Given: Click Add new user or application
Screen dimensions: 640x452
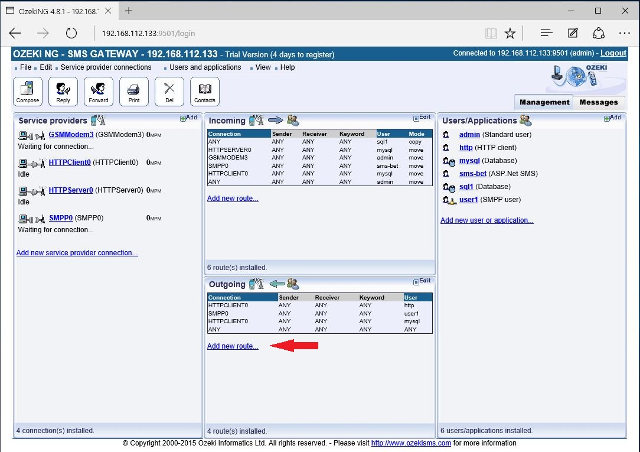Looking at the screenshot, I should click(x=487, y=220).
